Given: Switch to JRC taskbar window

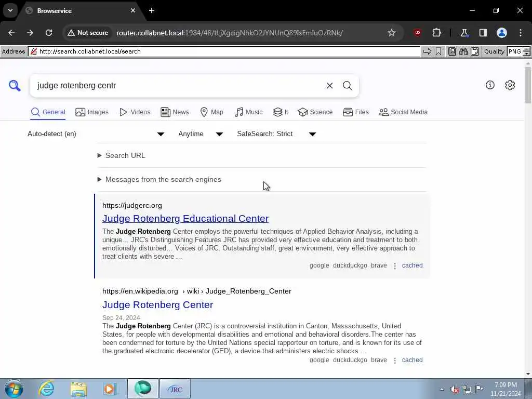Looking at the screenshot, I should (175, 389).
